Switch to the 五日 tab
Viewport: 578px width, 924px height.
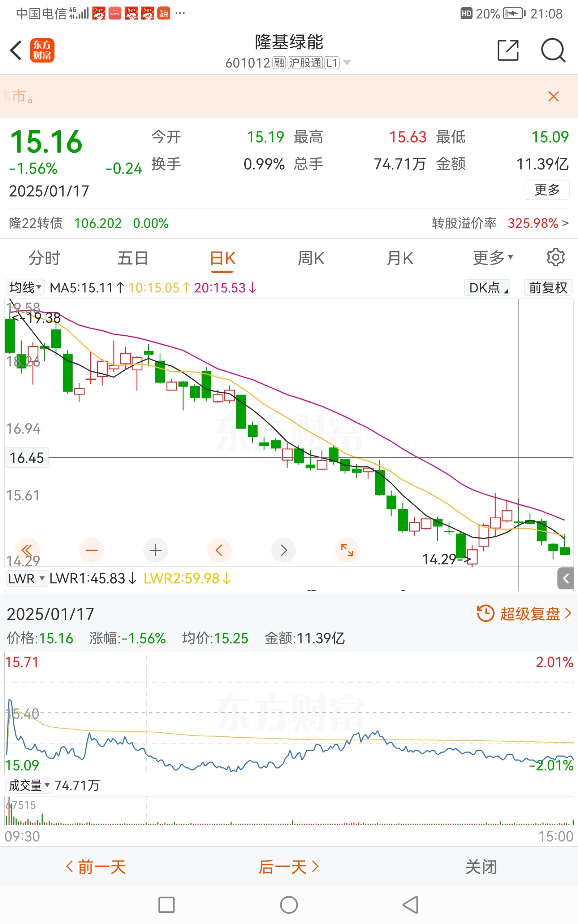coord(133,258)
